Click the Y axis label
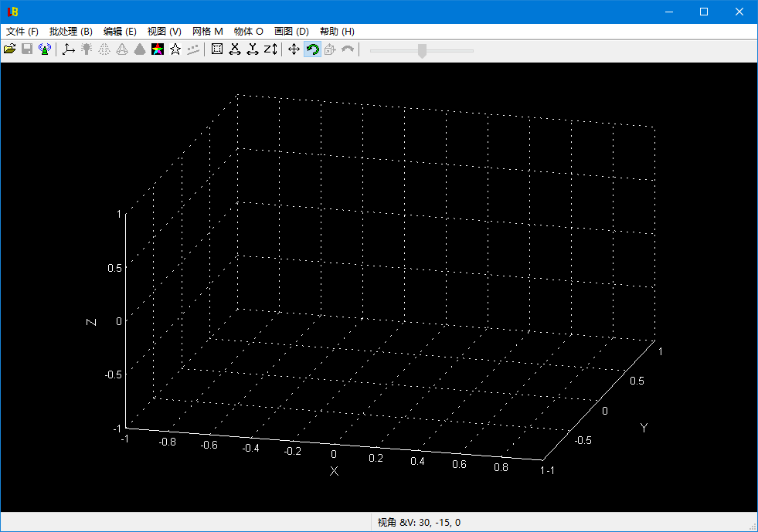 pyautogui.click(x=644, y=428)
